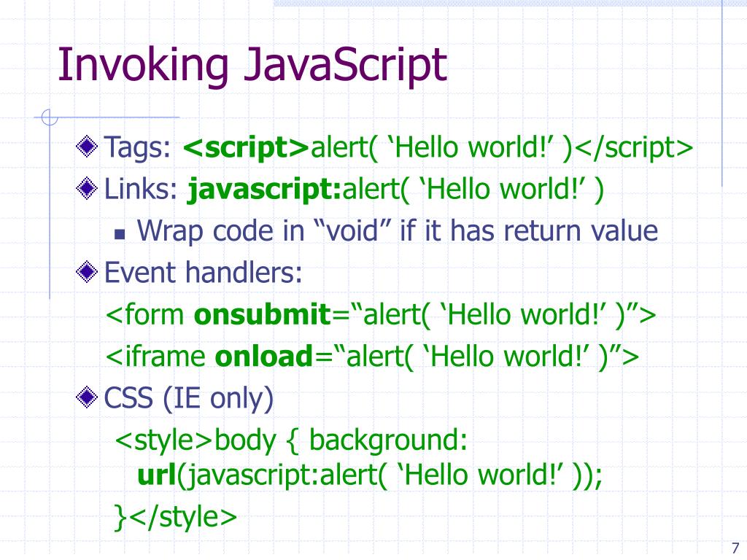Viewport: 747px width, 560px height.
Task: Click the '<form' tag text
Action: (x=145, y=315)
